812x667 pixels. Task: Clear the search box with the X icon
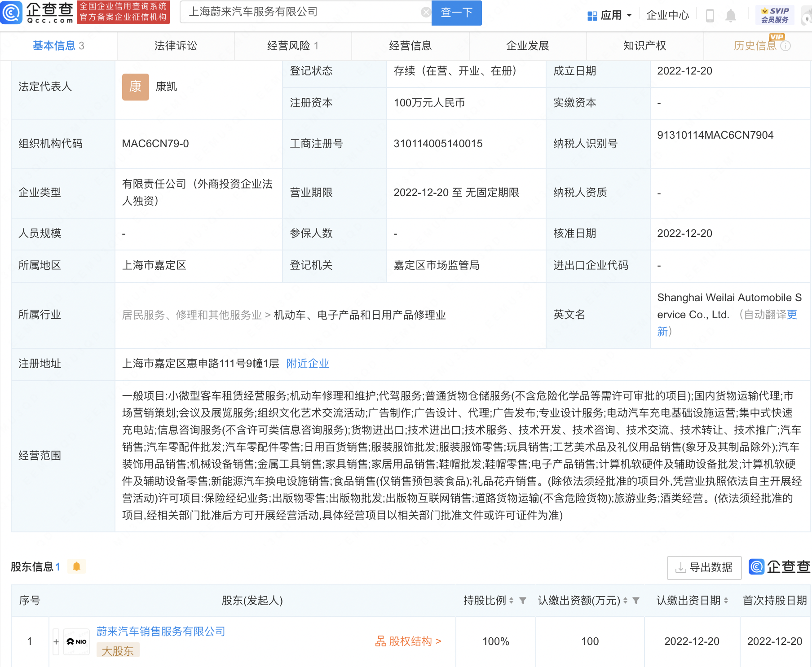pyautogui.click(x=426, y=12)
